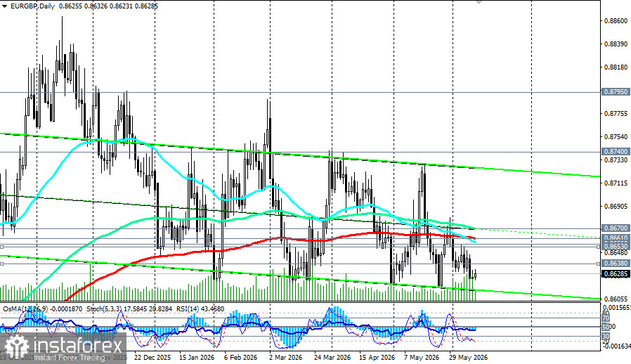Click the 0.87755 price scale value

(x=616, y=114)
